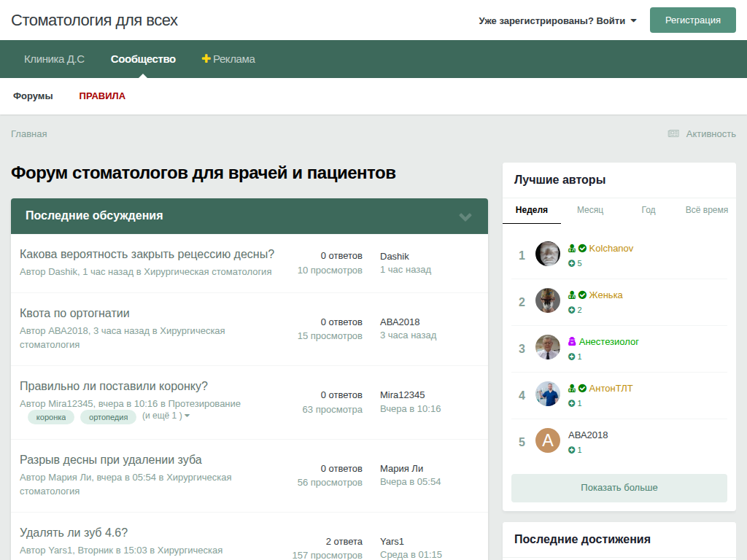Select the Всё время tab

[x=706, y=210]
